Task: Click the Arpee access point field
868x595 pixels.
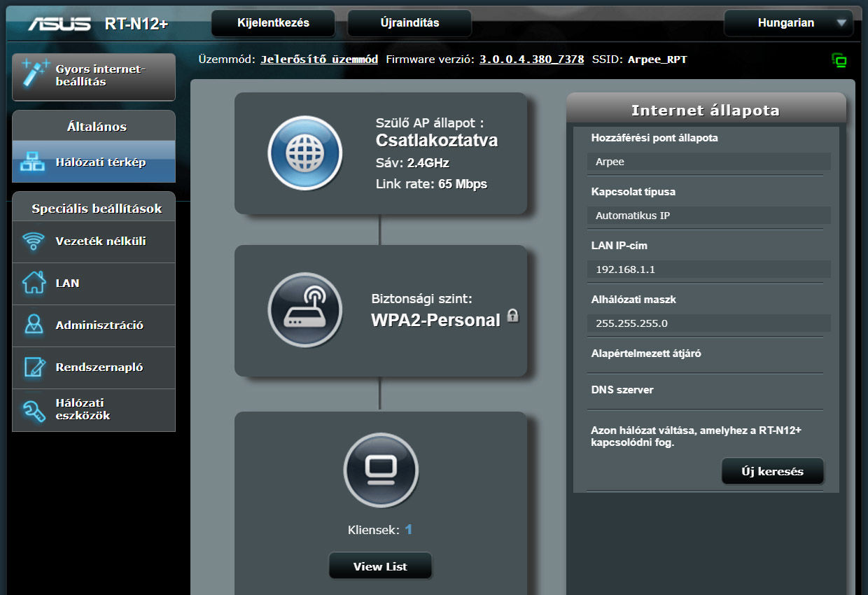Action: [x=708, y=162]
